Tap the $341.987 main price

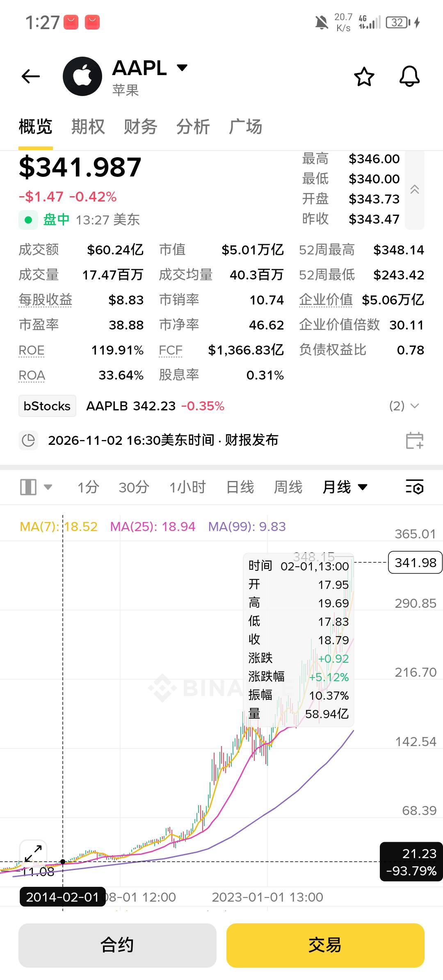click(80, 167)
